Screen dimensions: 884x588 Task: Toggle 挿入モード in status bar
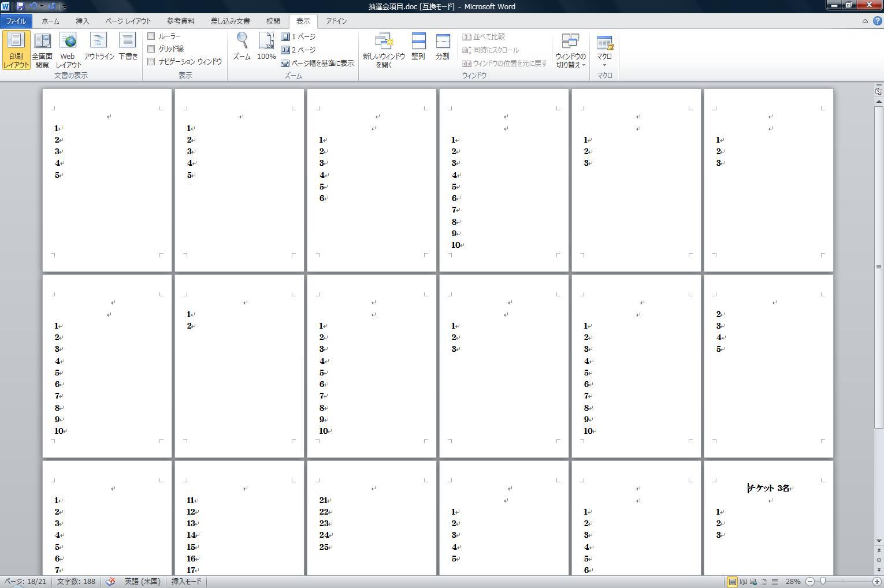(x=186, y=582)
